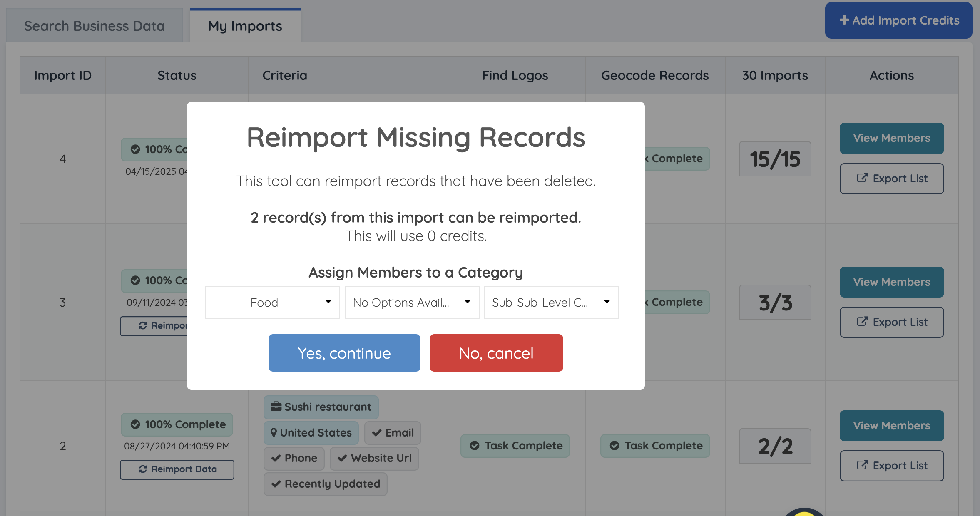
Task: Click check-circle icon in row 2 100% Complete
Action: pos(135,424)
